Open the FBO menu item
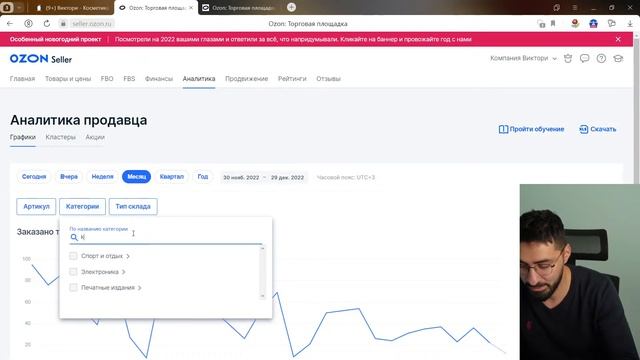This screenshot has width=640, height=360. [x=107, y=79]
